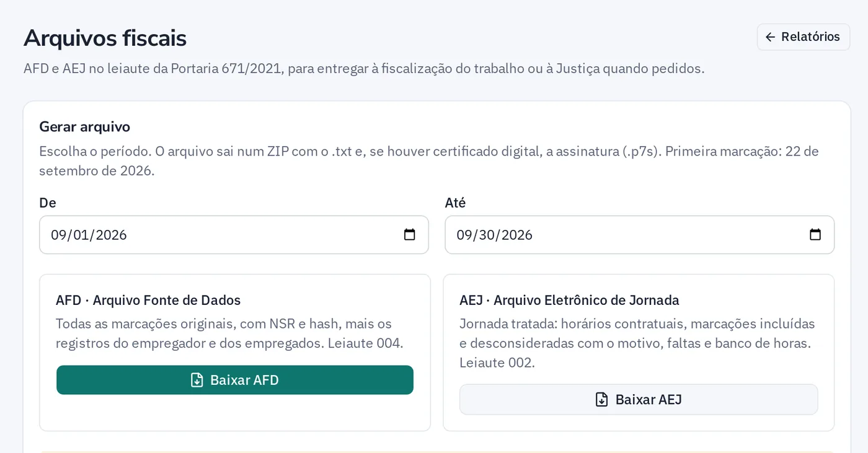This screenshot has height=453, width=868.
Task: Click the AFD · Arquivo Fonte de Dados title
Action: (148, 301)
